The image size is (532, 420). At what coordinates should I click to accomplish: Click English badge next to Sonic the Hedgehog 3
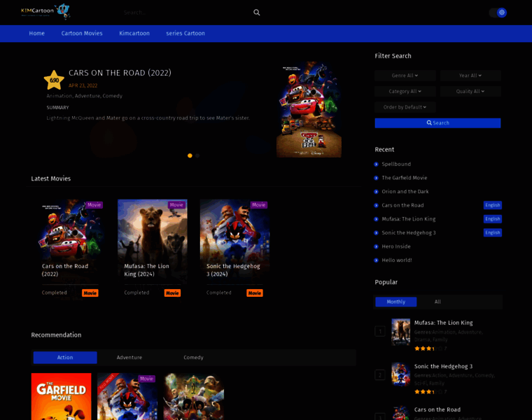click(x=492, y=232)
